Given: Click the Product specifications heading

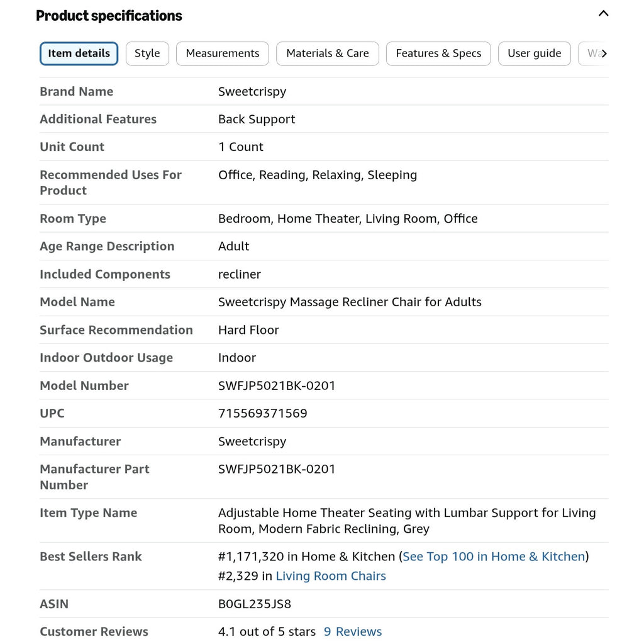Looking at the screenshot, I should 109,16.
